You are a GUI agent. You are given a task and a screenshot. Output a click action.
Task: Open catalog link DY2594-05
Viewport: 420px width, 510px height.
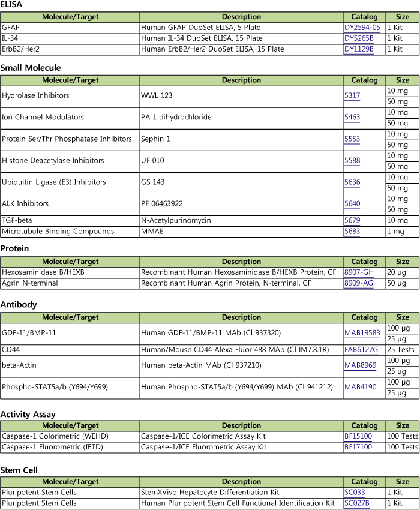(x=362, y=28)
